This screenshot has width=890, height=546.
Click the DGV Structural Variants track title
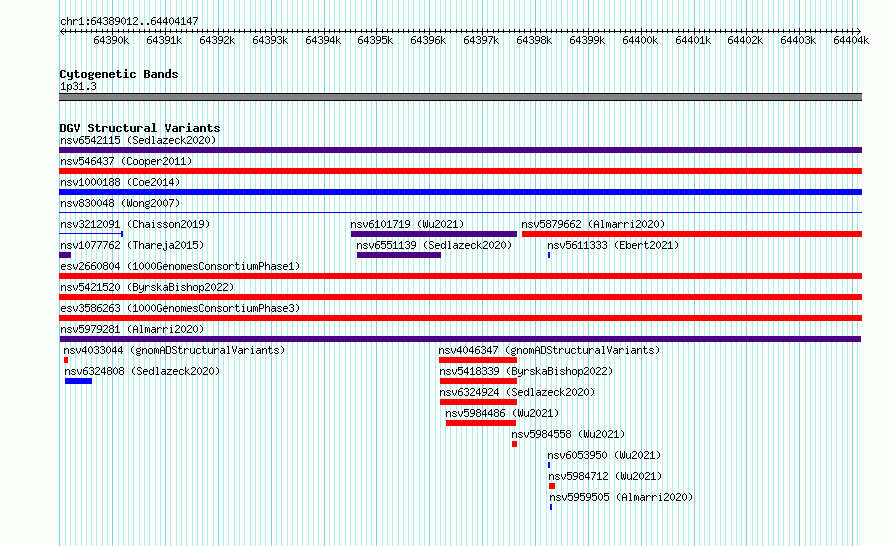coord(140,128)
